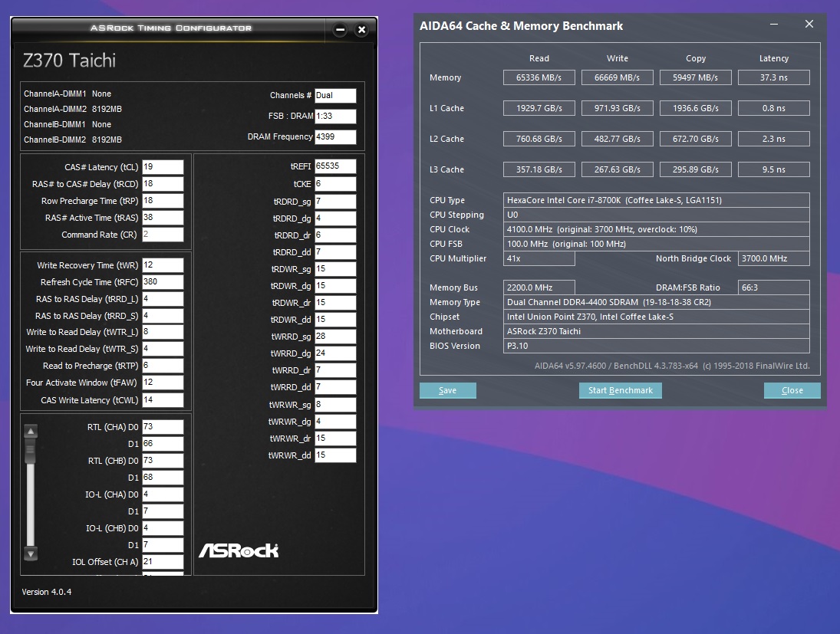Click the RTL list scroll up arrow
The height and width of the screenshot is (634, 840).
[31, 431]
